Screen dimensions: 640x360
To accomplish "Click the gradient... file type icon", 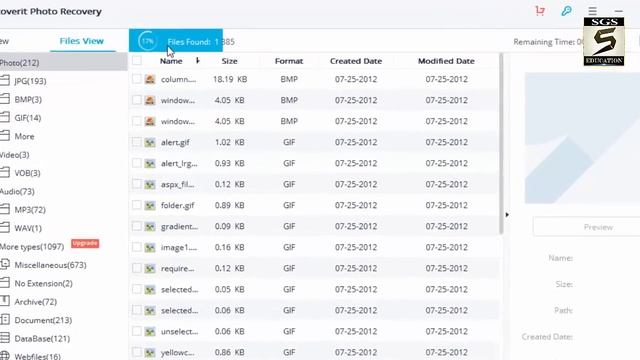I will click(150, 226).
